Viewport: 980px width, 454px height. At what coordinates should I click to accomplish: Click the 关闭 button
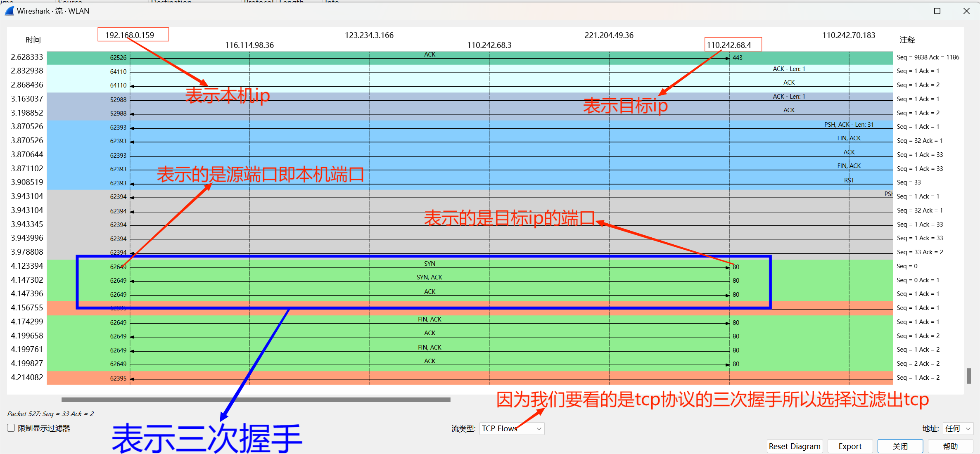900,446
